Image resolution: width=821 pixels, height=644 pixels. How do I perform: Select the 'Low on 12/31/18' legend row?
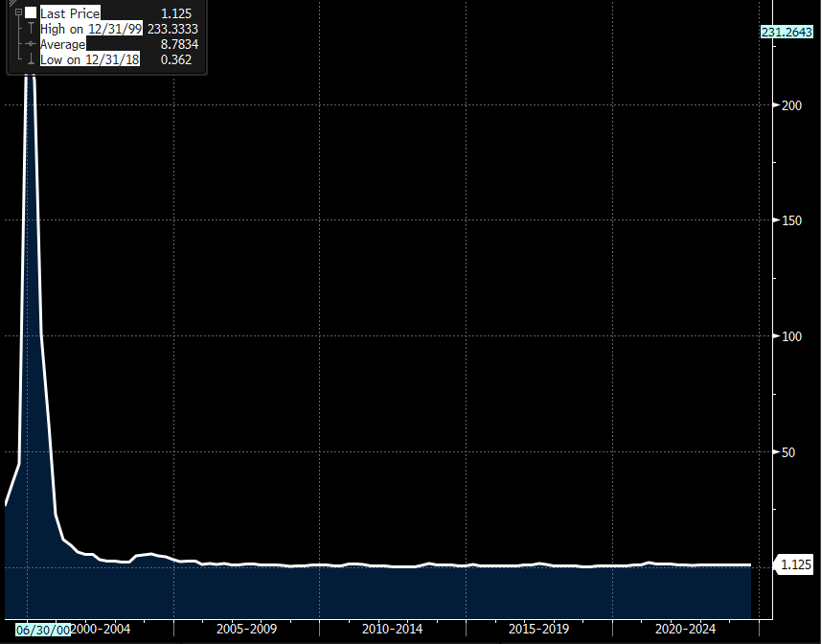[x=89, y=59]
